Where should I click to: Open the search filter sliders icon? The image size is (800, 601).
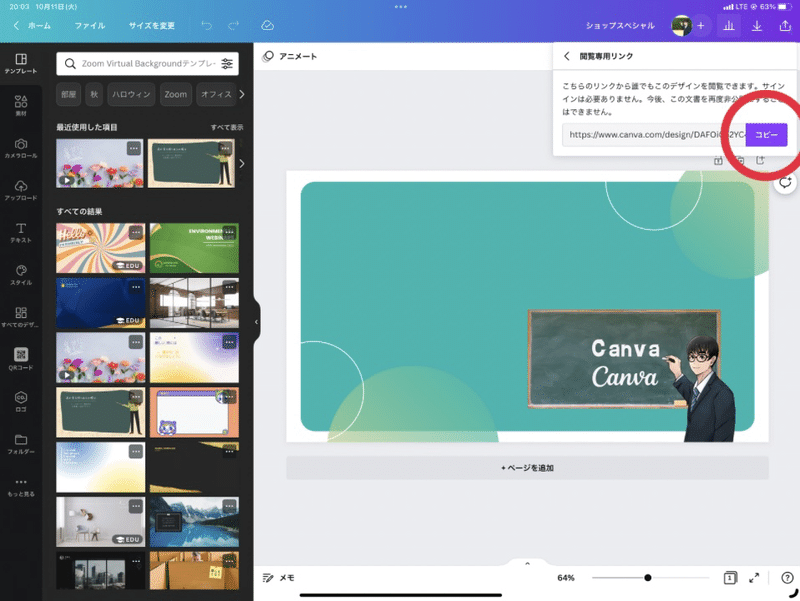(x=227, y=63)
